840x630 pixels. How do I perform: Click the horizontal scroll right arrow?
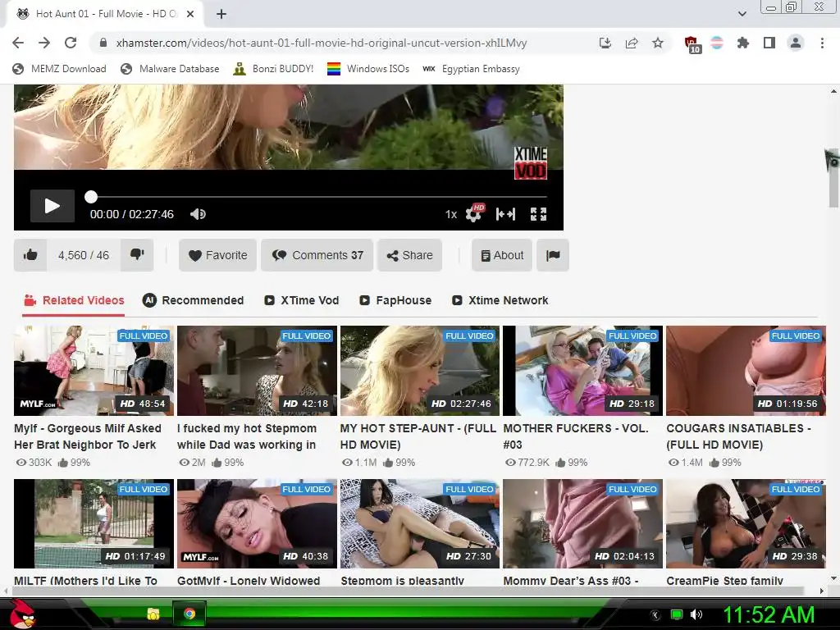coord(822,591)
